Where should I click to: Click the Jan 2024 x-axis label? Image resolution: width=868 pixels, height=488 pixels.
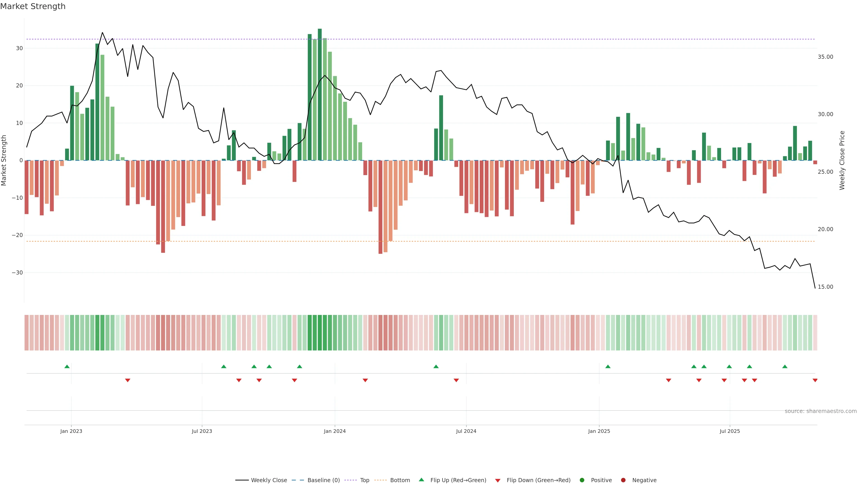[x=335, y=431]
